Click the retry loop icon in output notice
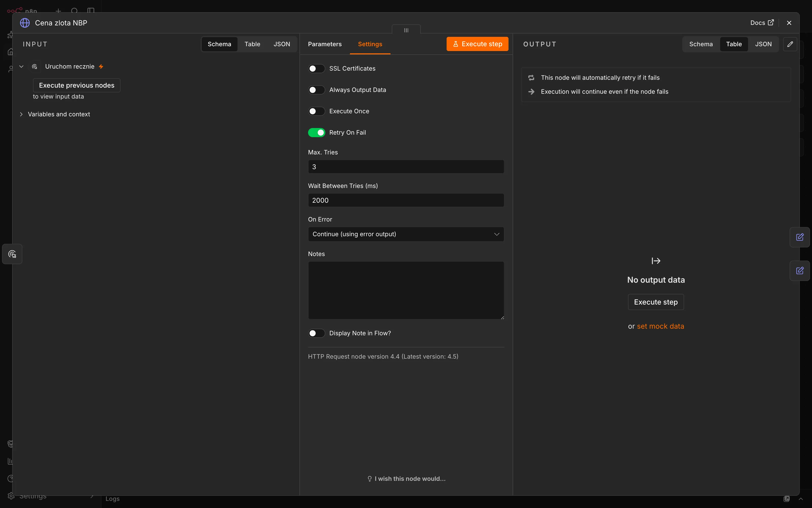812x508 pixels. point(531,78)
